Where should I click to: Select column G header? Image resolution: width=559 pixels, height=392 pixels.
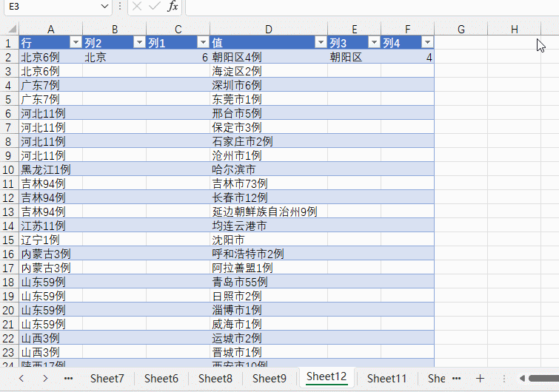pyautogui.click(x=461, y=29)
